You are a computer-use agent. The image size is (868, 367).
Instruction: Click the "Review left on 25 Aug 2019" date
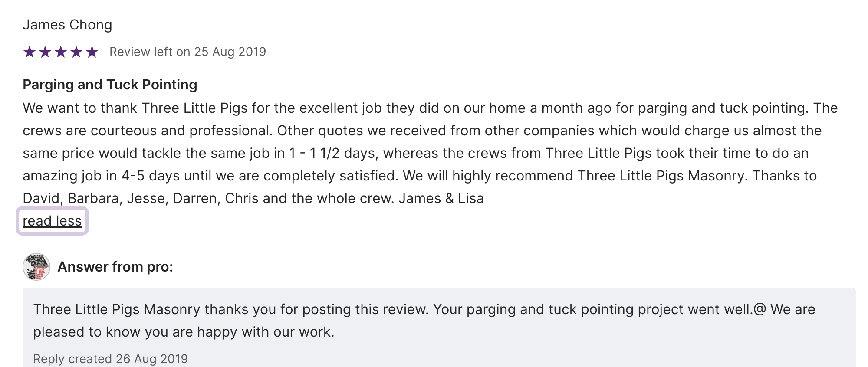click(187, 52)
